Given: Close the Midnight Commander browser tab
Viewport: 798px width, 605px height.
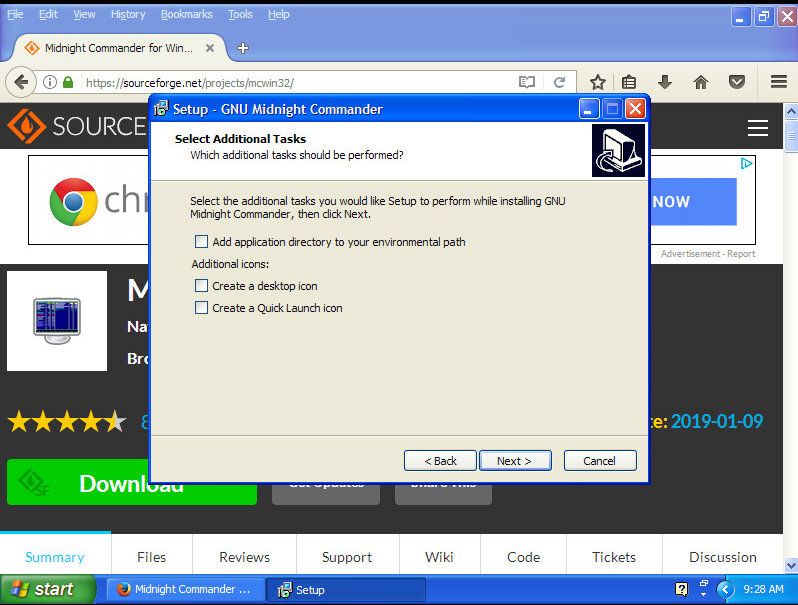Looking at the screenshot, I should [x=210, y=48].
